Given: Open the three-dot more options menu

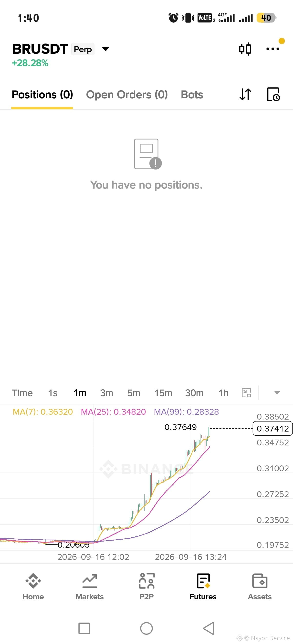Looking at the screenshot, I should click(x=273, y=49).
